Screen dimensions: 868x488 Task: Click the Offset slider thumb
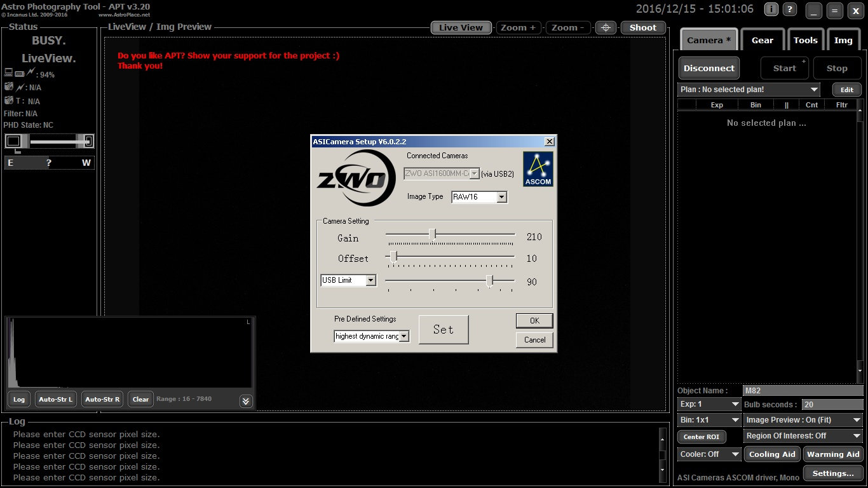coord(393,256)
